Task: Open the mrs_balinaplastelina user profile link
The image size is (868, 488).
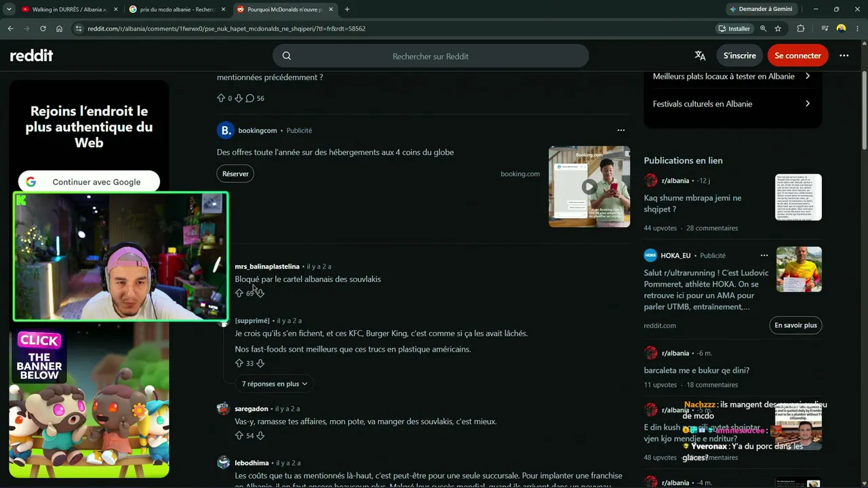Action: pyautogui.click(x=267, y=266)
